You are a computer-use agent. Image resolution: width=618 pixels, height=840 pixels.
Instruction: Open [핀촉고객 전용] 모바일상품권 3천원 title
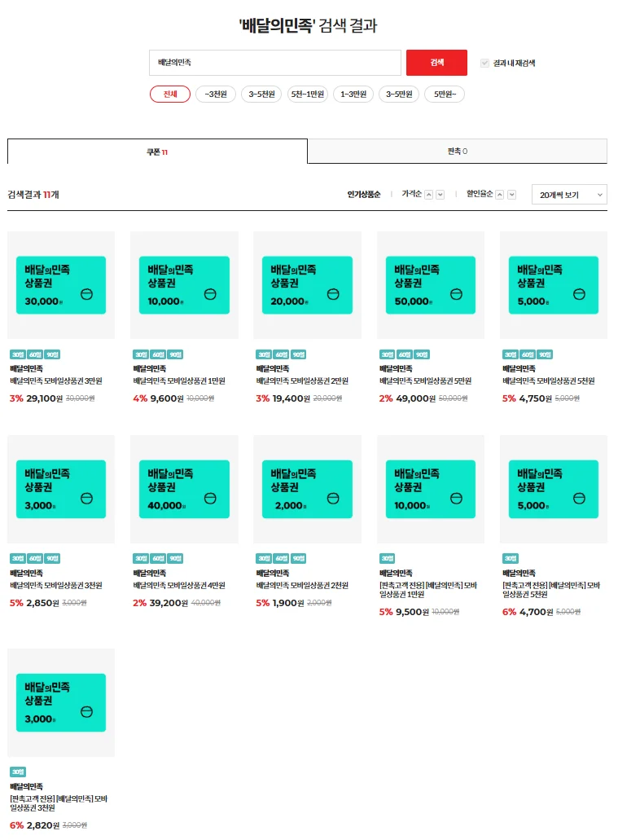point(59,803)
